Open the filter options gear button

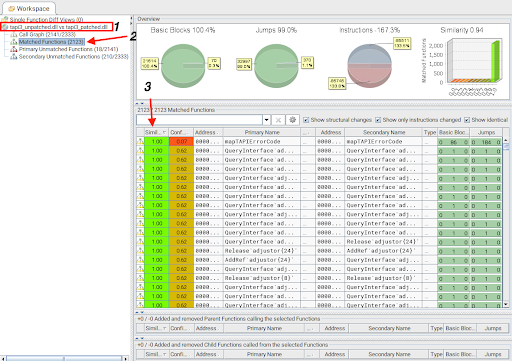point(292,120)
